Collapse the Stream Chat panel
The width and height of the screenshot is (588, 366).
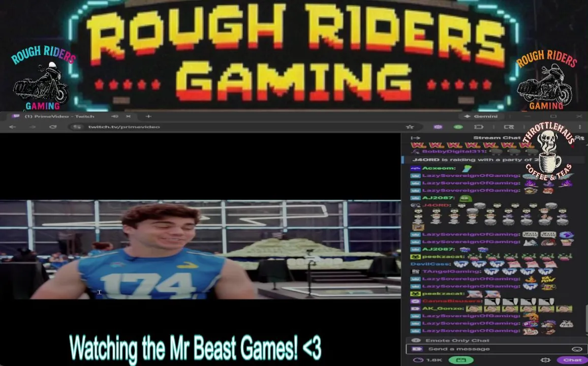coord(415,138)
